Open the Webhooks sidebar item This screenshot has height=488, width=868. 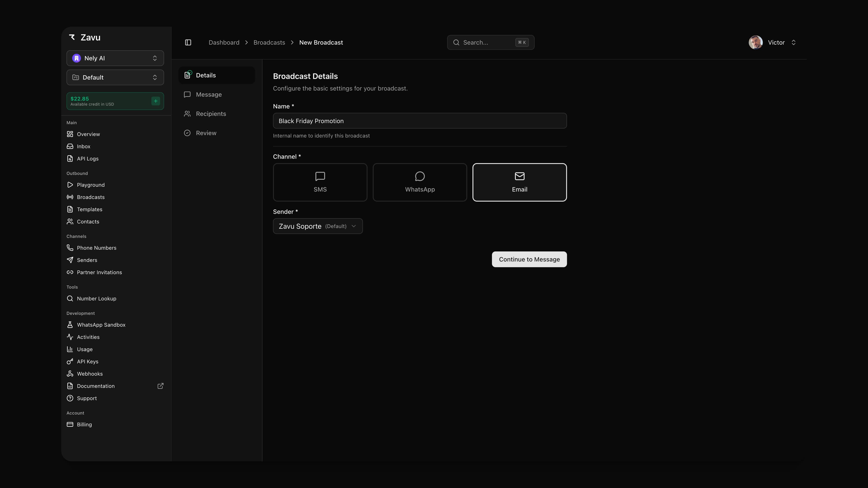[90, 374]
